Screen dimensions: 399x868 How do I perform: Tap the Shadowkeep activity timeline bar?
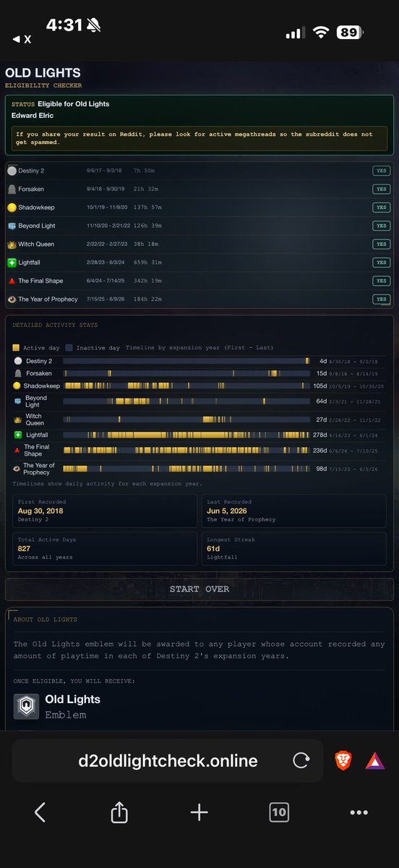[x=186, y=386]
